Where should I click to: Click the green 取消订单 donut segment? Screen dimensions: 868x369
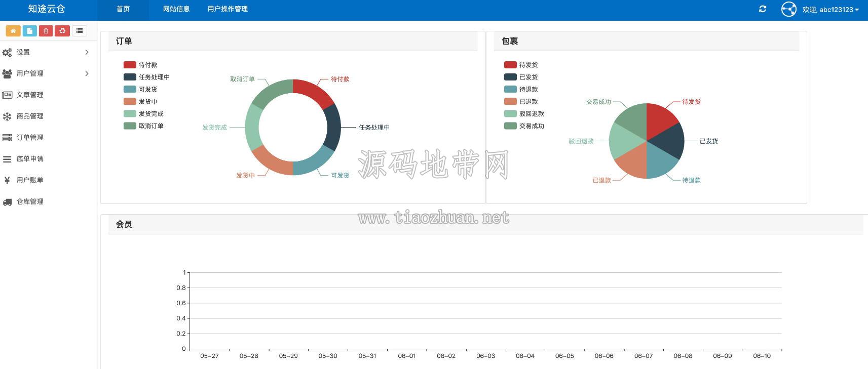[x=272, y=92]
